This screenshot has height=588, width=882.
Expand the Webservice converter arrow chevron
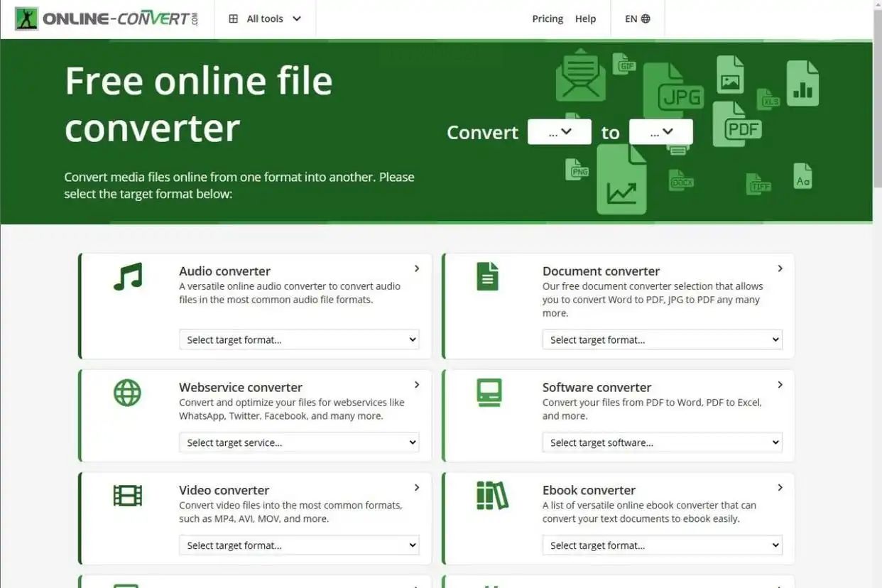[x=417, y=385]
